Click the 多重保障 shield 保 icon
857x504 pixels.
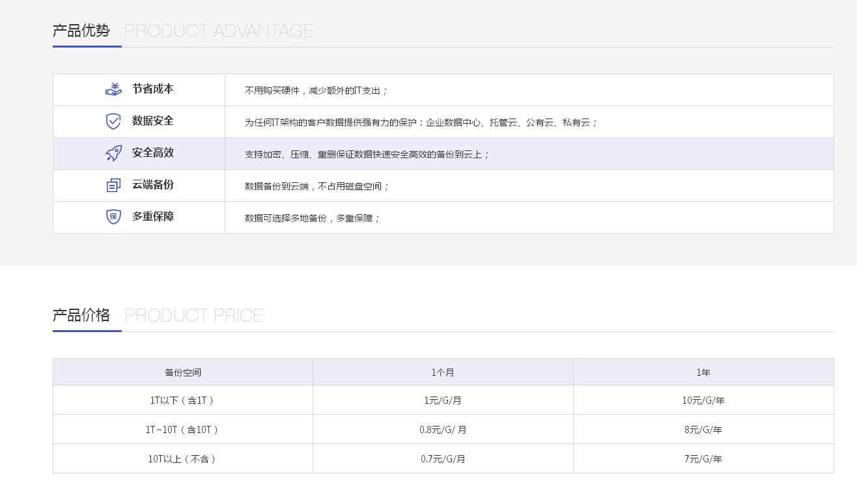pyautogui.click(x=113, y=217)
